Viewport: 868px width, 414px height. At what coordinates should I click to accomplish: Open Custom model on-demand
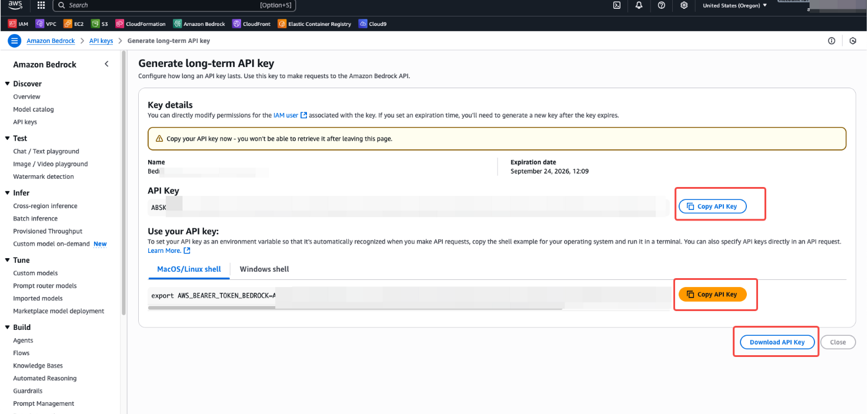(x=51, y=243)
